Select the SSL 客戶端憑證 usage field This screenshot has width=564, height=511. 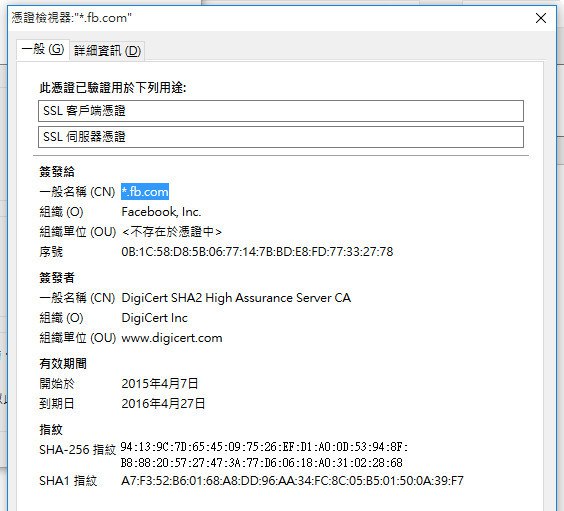pyautogui.click(x=281, y=111)
